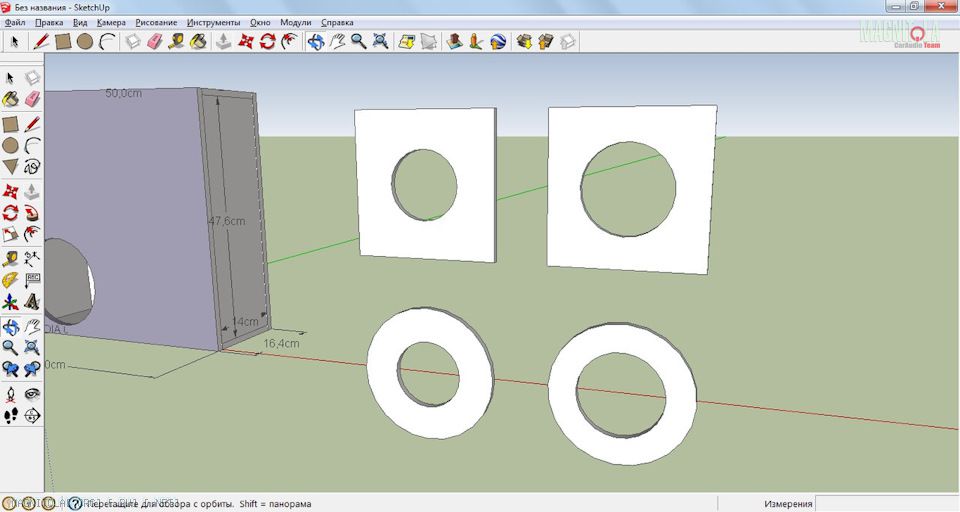Click the Zoom Extents icon in top toolbar
Screen dimensions: 960x512
(x=381, y=42)
